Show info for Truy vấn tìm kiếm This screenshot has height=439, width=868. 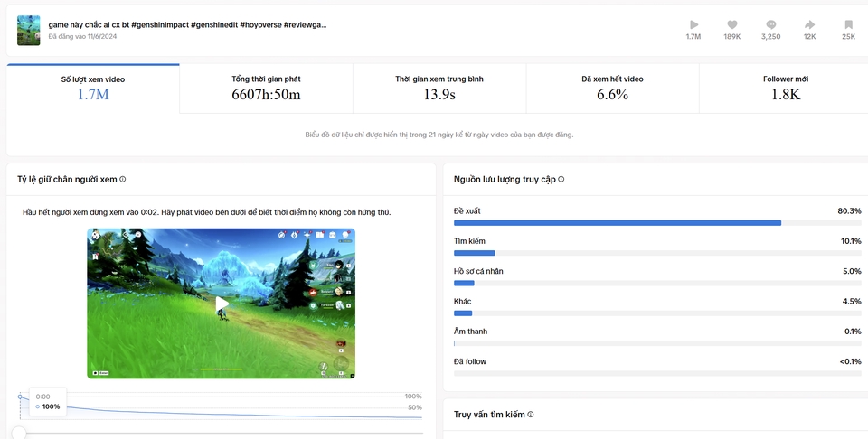(531, 414)
